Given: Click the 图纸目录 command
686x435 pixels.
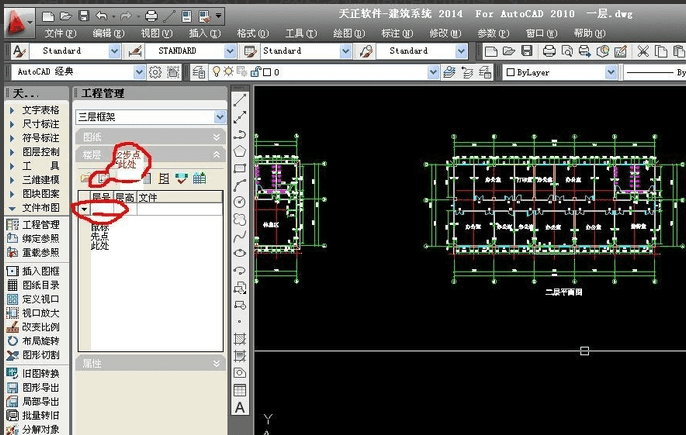Looking at the screenshot, I should pos(34,285).
